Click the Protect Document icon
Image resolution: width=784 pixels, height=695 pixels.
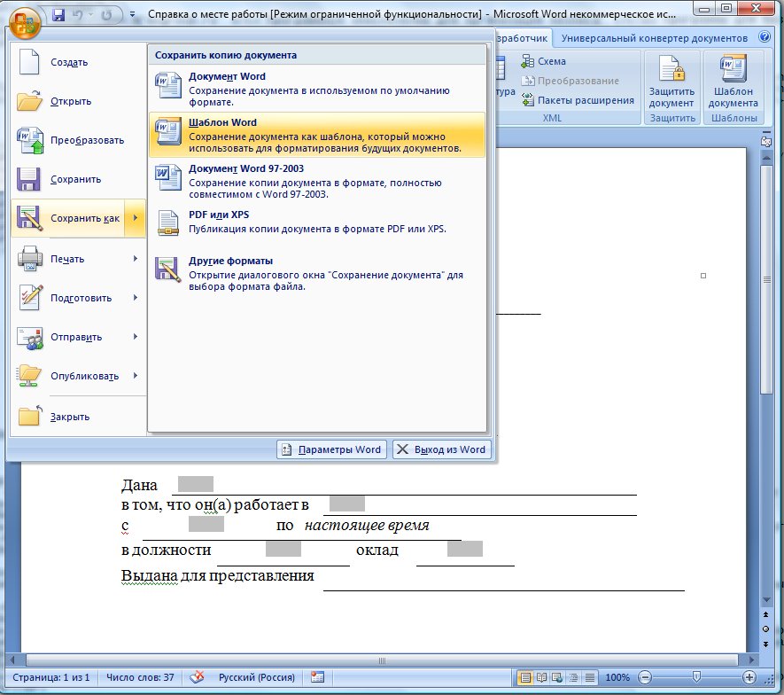pos(671,81)
